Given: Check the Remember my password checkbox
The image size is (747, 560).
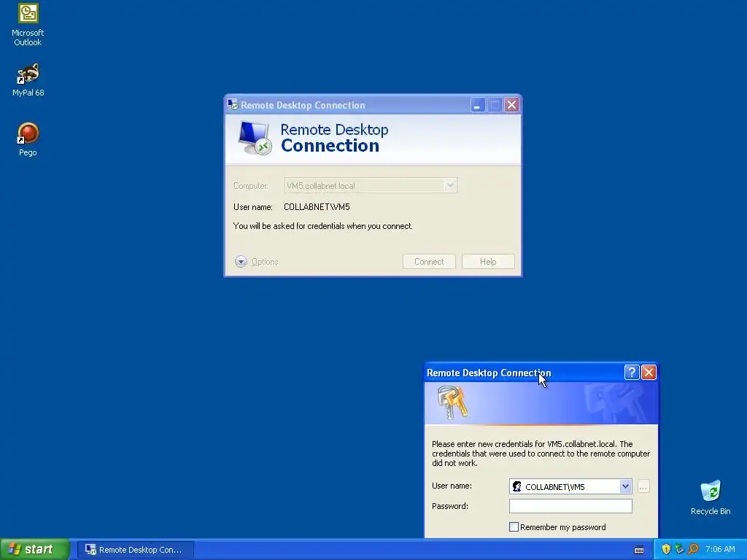Looking at the screenshot, I should point(514,526).
